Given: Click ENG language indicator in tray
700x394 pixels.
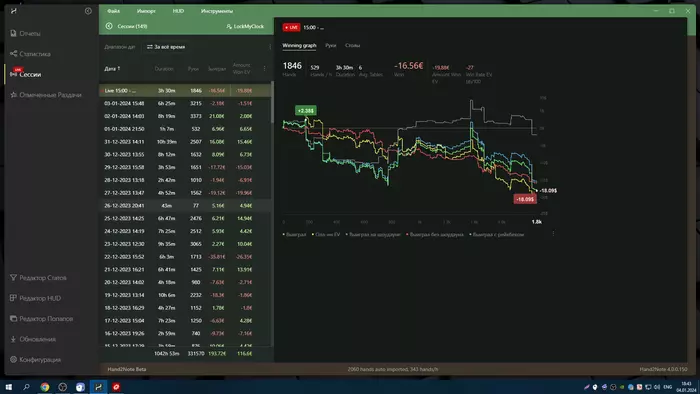Looking at the screenshot, I should (x=668, y=387).
